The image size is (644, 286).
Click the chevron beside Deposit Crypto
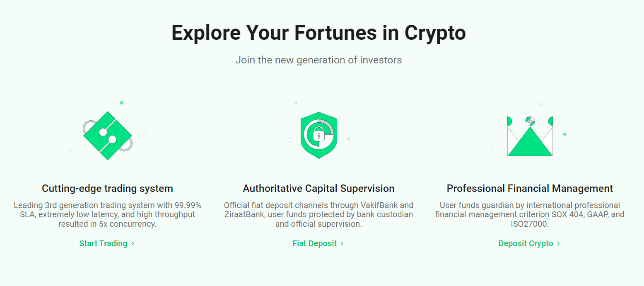click(x=559, y=244)
